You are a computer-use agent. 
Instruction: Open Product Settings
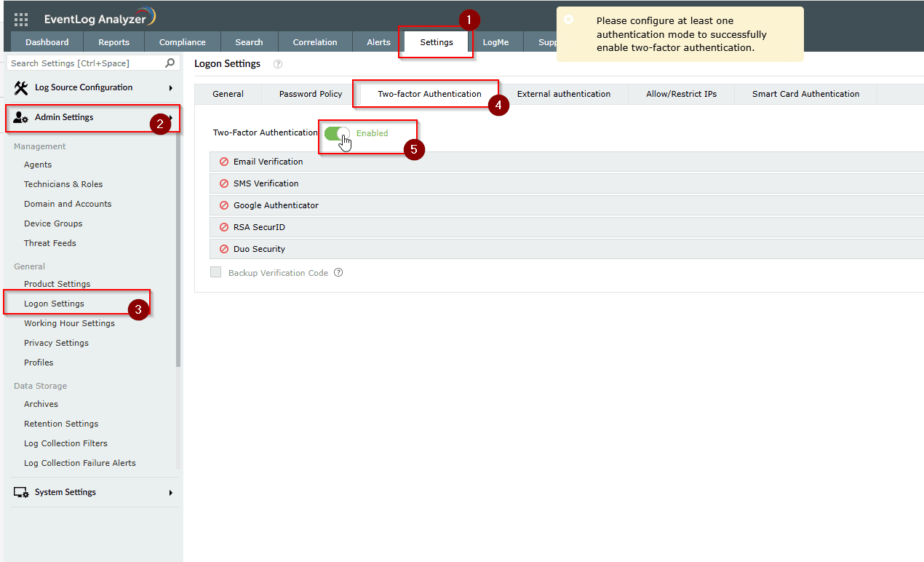57,284
